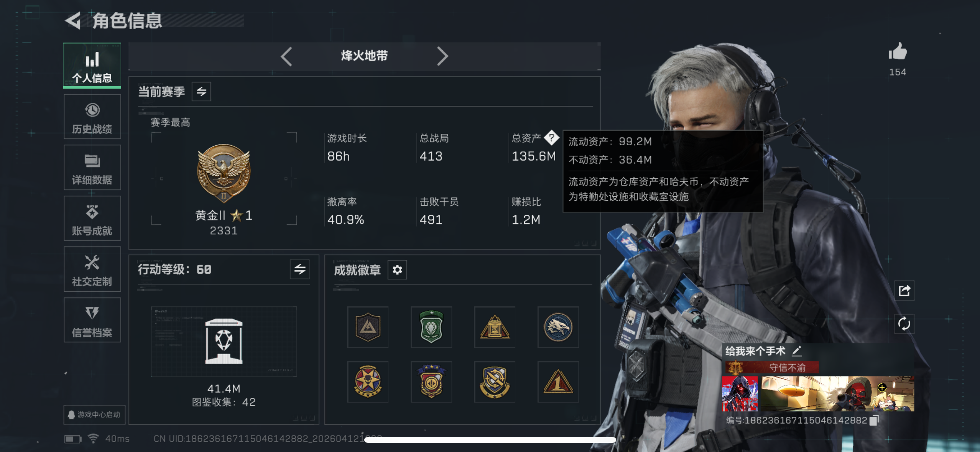This screenshot has width=980, height=452.
Task: Rotate character with the refresh icon
Action: (904, 324)
